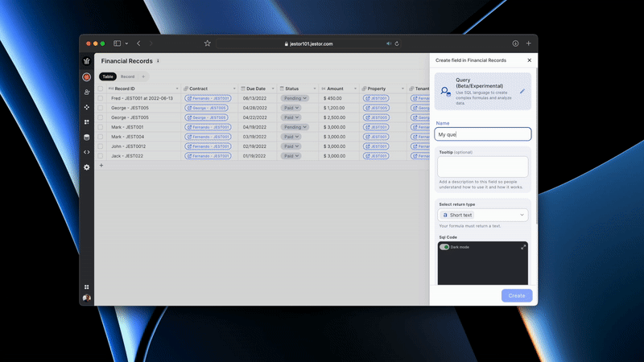The width and height of the screenshot is (644, 362).
Task: Click the Create button
Action: (x=516, y=295)
